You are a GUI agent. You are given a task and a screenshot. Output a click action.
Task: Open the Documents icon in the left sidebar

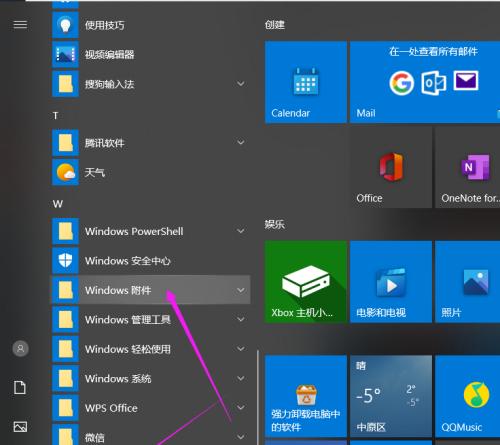20,388
